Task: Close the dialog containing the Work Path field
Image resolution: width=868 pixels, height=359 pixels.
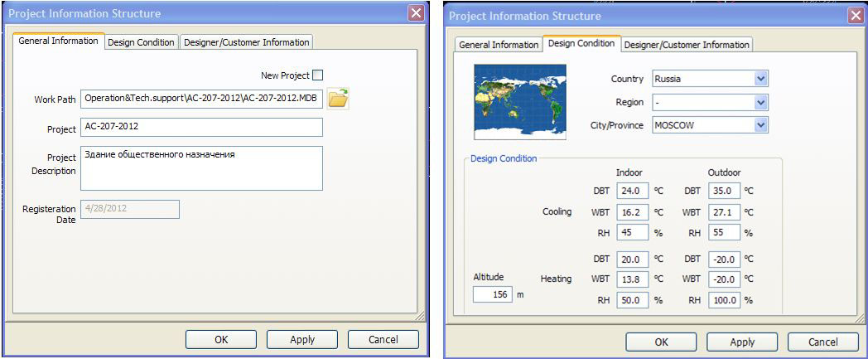Action: 416,13
